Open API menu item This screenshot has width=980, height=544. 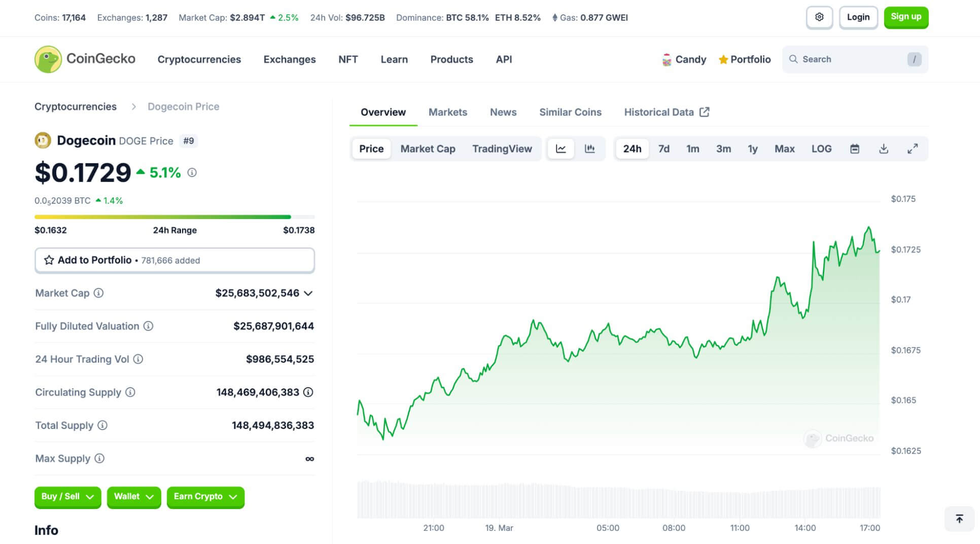[x=504, y=59]
